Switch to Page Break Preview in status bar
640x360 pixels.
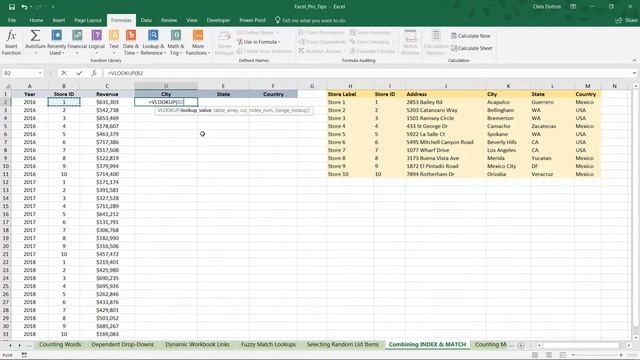[562, 355]
